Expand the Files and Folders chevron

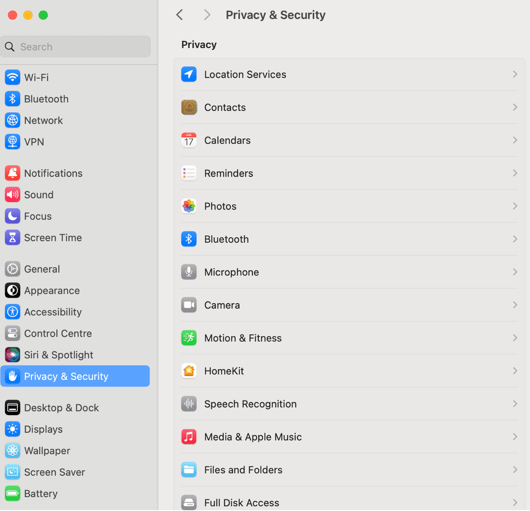point(515,470)
